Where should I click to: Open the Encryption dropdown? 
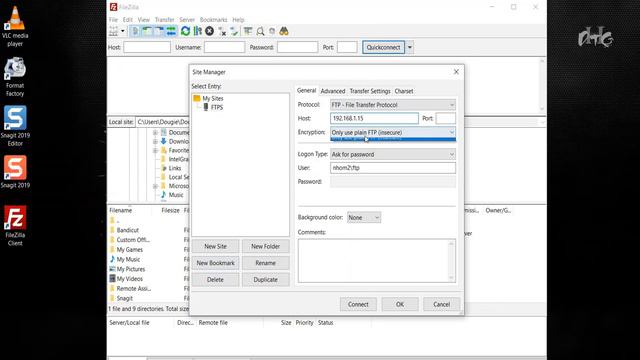coord(393,132)
